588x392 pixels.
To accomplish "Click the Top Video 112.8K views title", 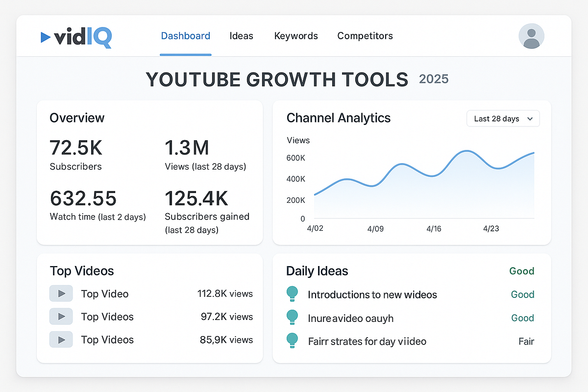I will (105, 294).
